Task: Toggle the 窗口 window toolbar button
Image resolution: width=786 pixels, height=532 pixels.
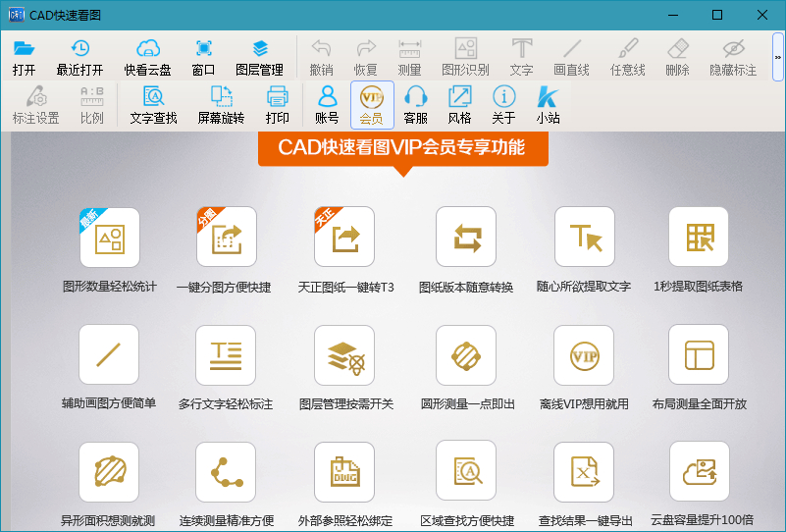Action: (203, 56)
